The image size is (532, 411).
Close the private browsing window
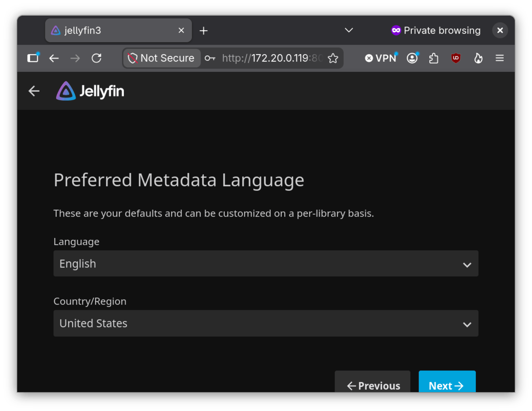(x=500, y=30)
